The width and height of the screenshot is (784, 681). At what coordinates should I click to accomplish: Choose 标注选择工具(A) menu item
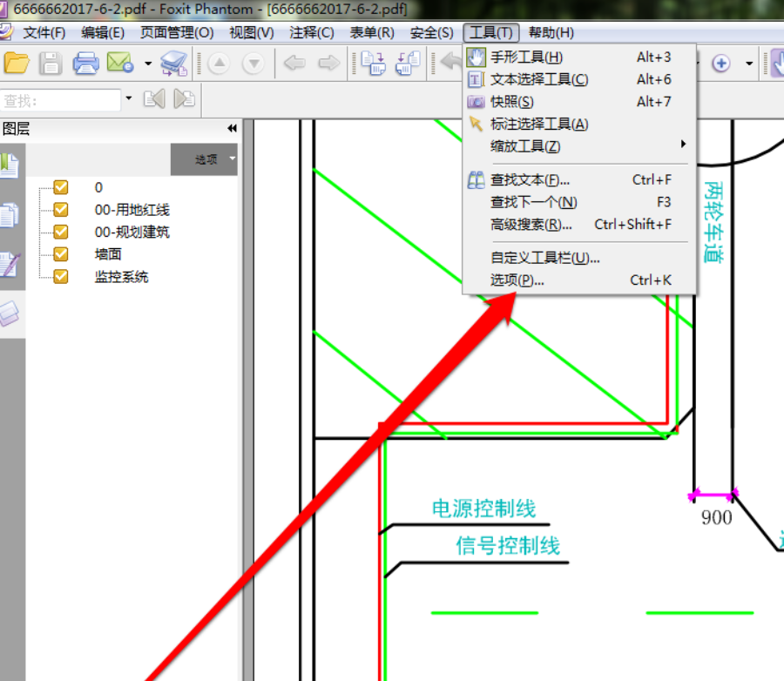(x=579, y=124)
